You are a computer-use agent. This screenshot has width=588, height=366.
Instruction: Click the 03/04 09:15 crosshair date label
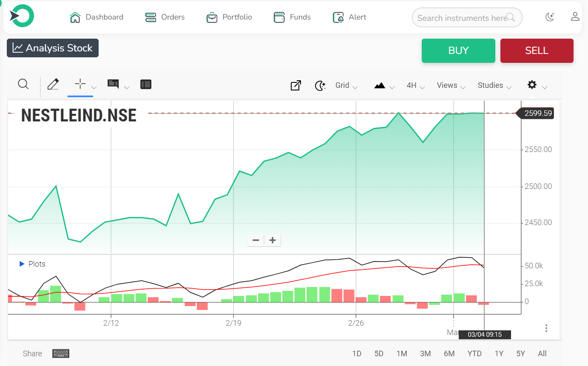pyautogui.click(x=485, y=335)
